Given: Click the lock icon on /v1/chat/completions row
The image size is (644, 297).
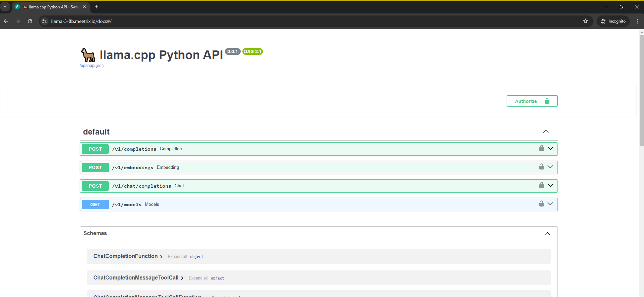Looking at the screenshot, I should click(x=541, y=185).
